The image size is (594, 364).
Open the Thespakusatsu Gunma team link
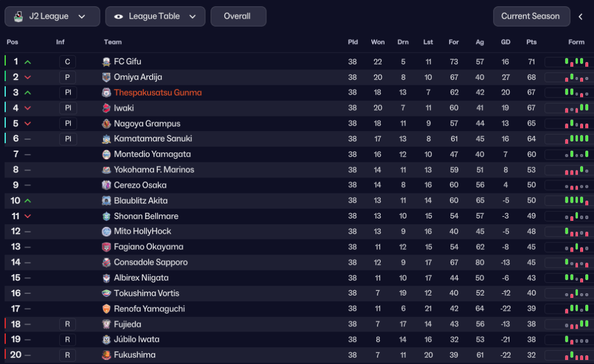coord(158,93)
